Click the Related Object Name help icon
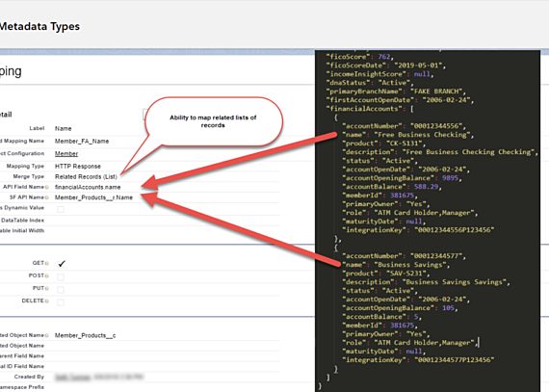This screenshot has height=392, width=549. [x=47, y=335]
